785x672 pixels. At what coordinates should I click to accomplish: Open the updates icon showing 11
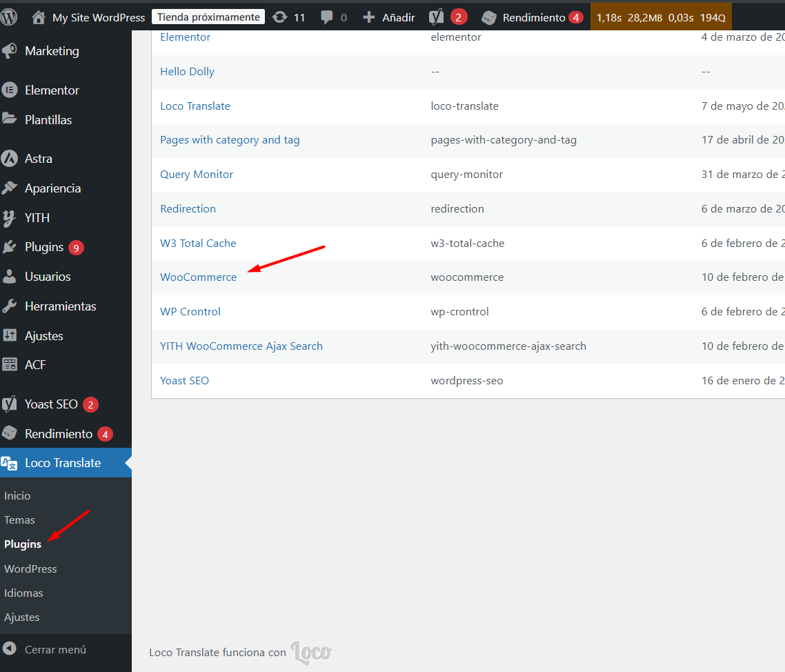click(x=280, y=17)
